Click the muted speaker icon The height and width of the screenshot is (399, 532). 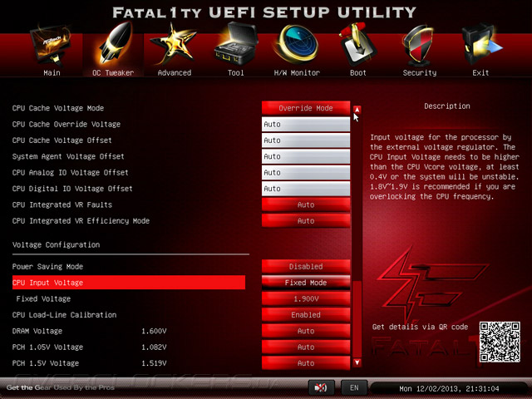coord(321,387)
